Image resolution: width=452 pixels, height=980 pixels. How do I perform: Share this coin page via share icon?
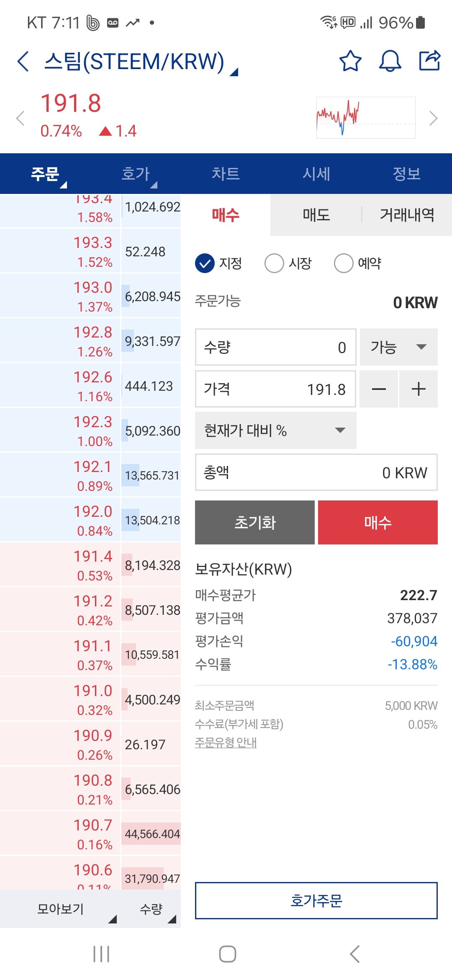430,60
